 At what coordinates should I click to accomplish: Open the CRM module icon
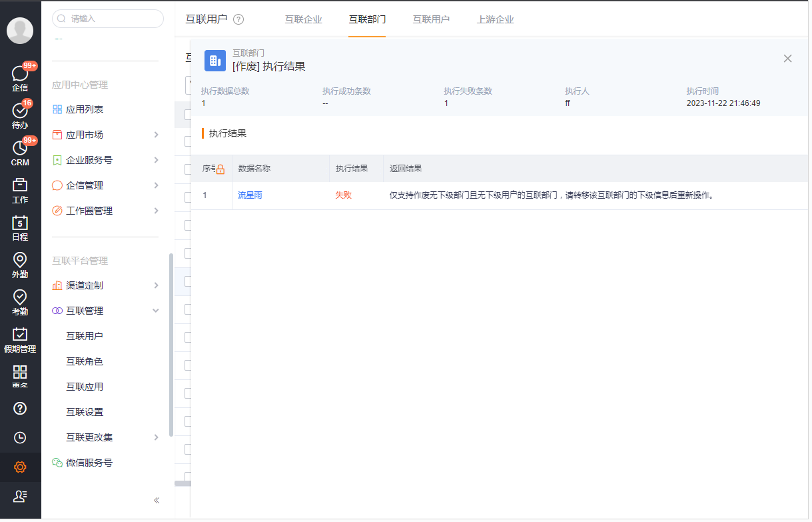[20, 148]
